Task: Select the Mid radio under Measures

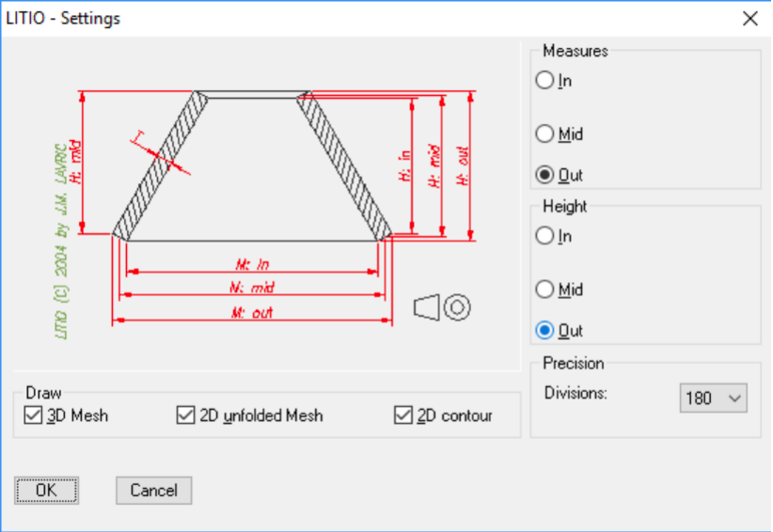Action: click(544, 134)
